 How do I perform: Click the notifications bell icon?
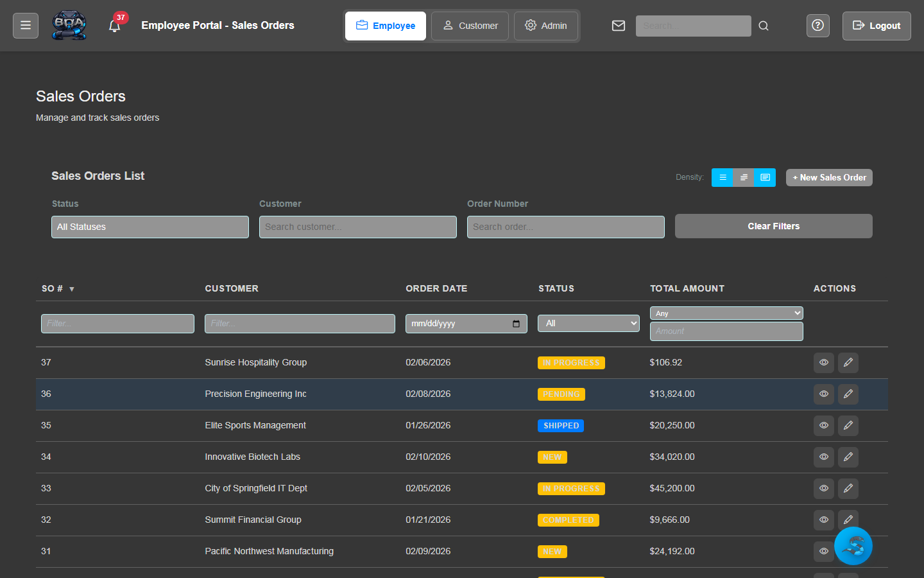114,26
